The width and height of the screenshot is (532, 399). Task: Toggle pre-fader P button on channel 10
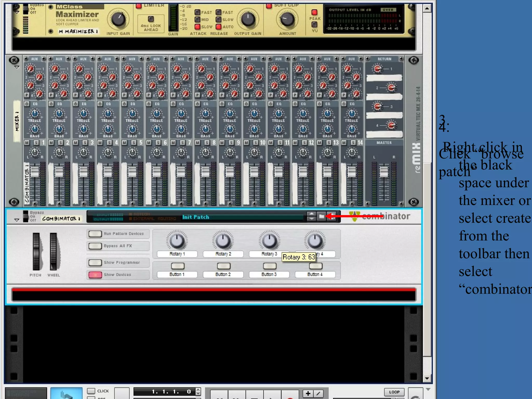coord(246,95)
